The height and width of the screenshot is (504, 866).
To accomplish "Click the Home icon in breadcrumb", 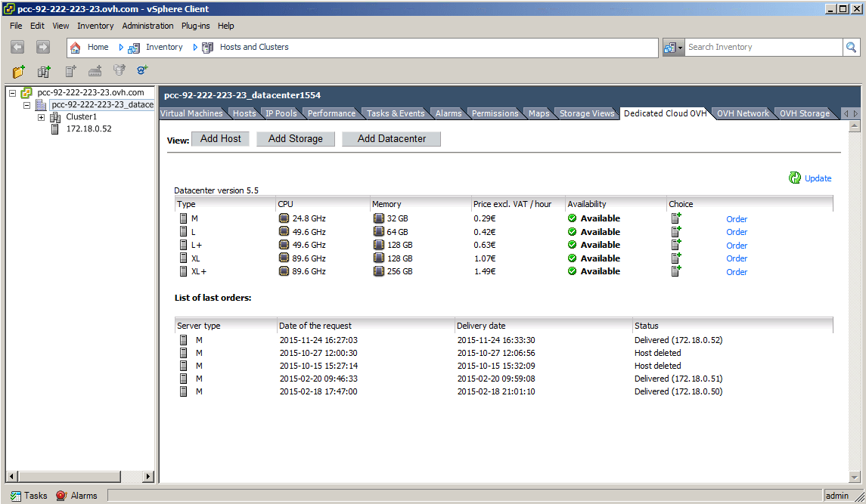I will coord(76,48).
